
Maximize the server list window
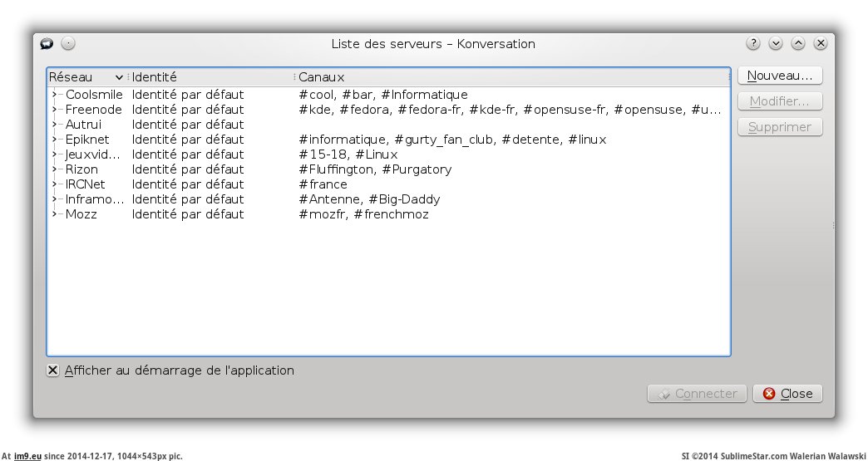tap(798, 44)
